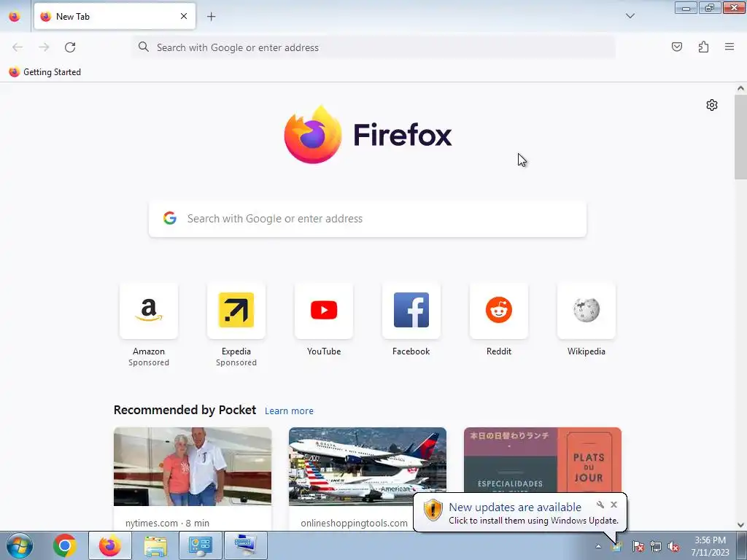Open the taskbar clock 3:56 PM

pos(711,546)
